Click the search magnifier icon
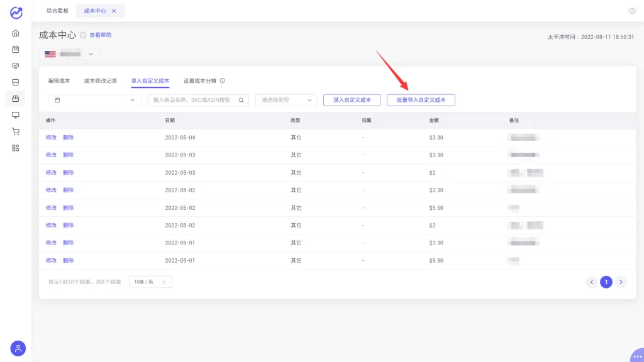644x362 pixels. pos(241,100)
